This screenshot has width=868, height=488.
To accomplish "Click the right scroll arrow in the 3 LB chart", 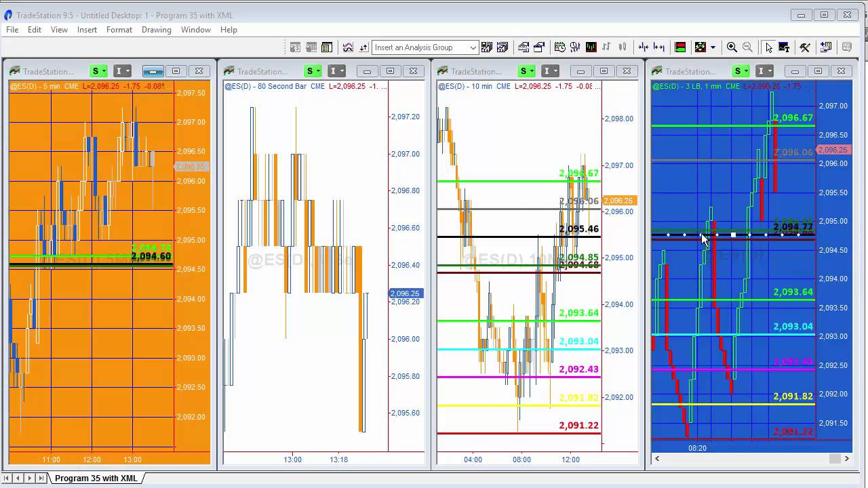I will 846,459.
